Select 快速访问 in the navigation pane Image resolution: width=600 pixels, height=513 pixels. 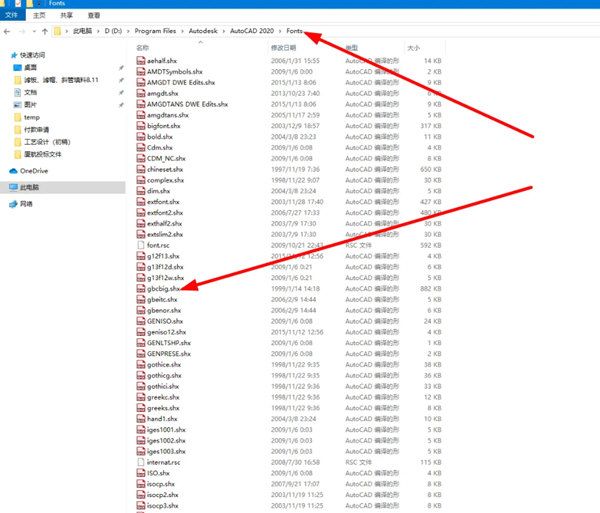[33, 55]
